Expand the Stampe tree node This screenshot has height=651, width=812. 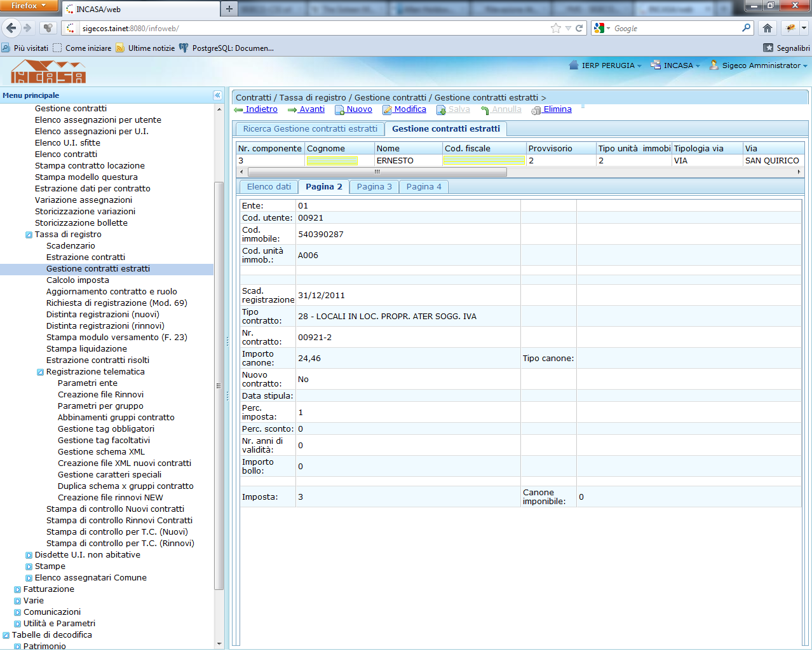point(29,566)
